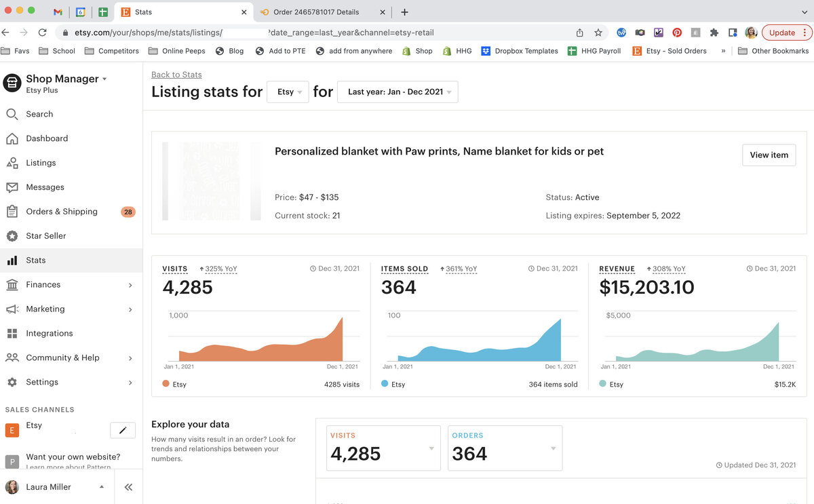The width and height of the screenshot is (814, 504).
Task: Open the Last year date range dropdown
Action: click(x=398, y=92)
